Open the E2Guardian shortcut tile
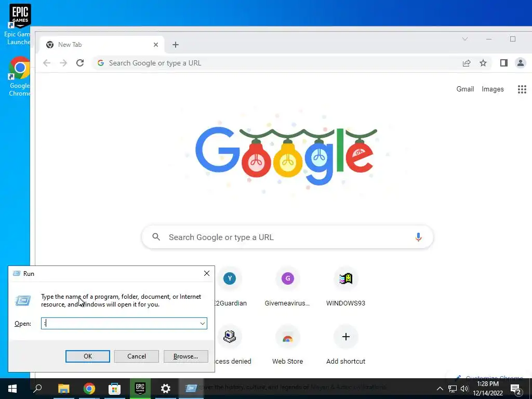The height and width of the screenshot is (399, 532). pos(230,287)
